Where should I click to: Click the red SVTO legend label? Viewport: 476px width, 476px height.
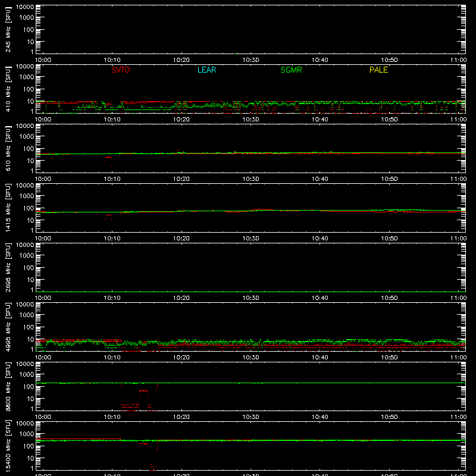click(x=121, y=70)
